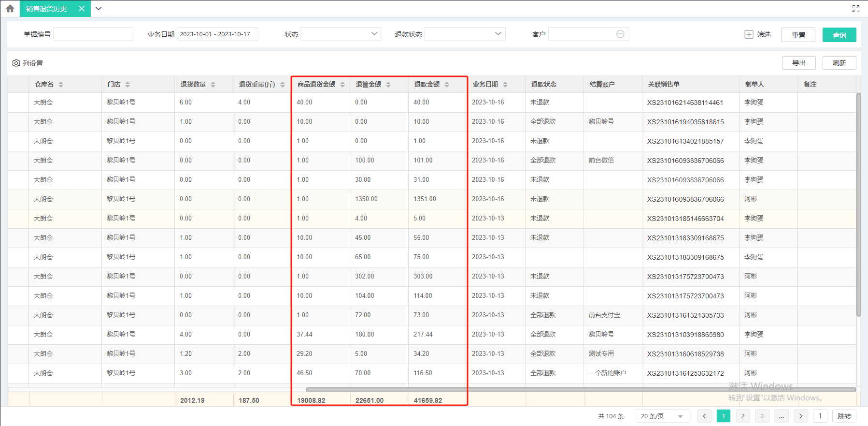Toggle fullscreen mode icon

tap(856, 9)
